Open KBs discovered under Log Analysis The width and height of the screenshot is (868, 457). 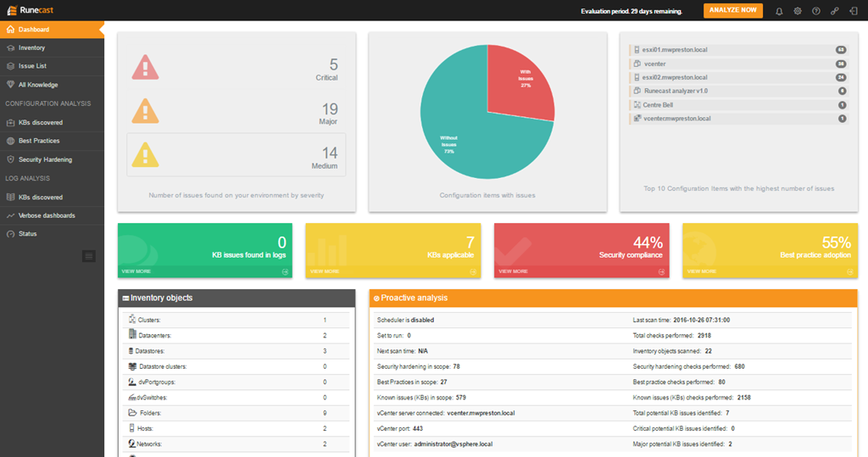[52, 198]
